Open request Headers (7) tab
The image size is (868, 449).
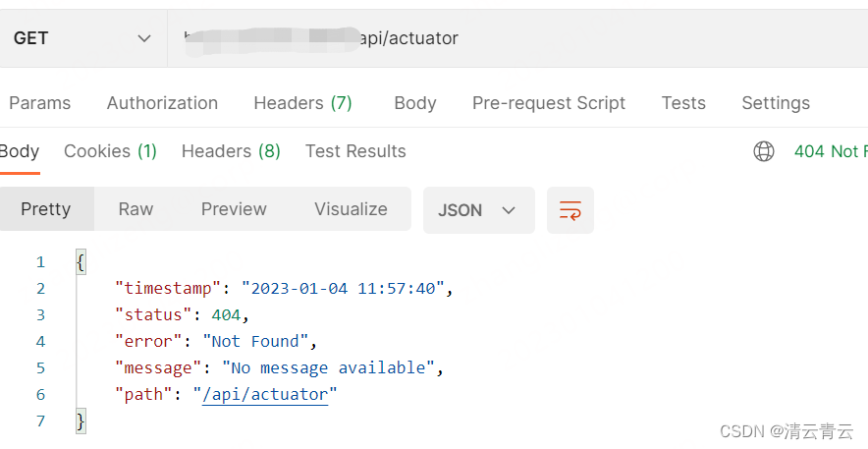[302, 103]
